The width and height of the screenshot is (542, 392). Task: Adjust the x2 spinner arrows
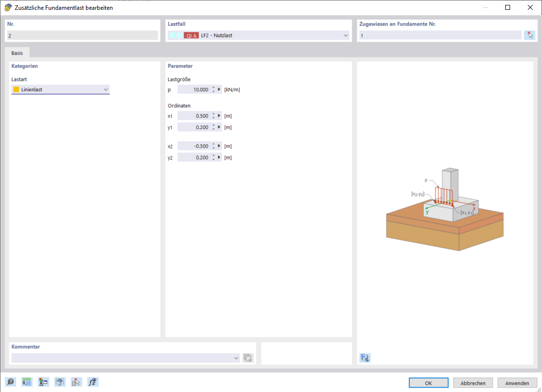[214, 146]
